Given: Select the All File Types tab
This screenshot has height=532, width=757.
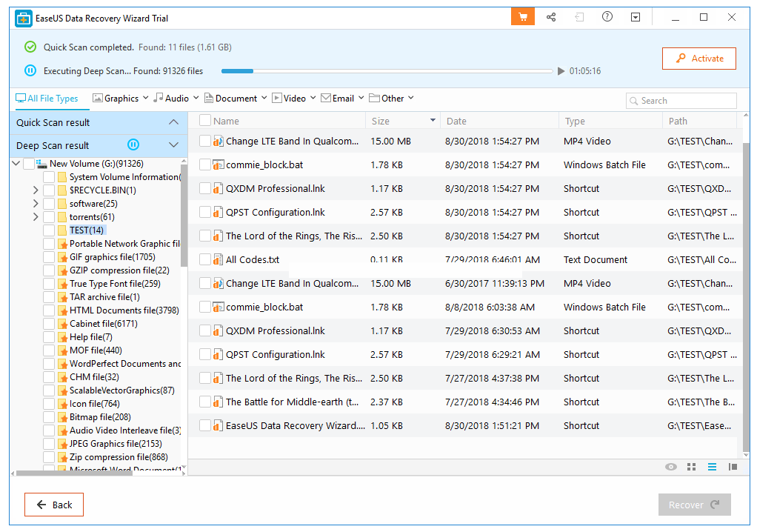Looking at the screenshot, I should click(47, 98).
